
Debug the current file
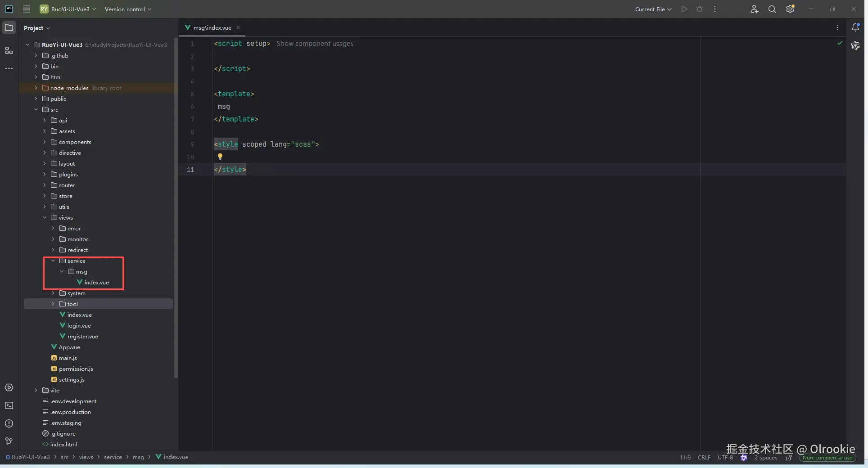coord(700,9)
